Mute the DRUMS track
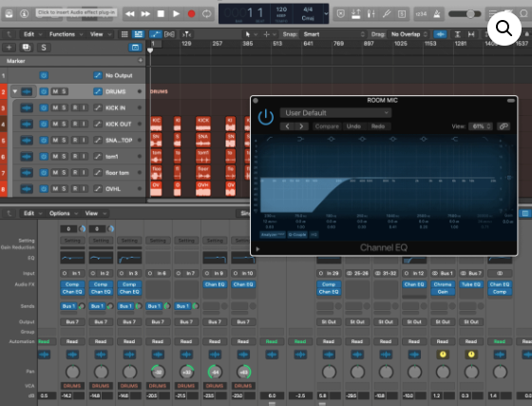532x406 pixels. coord(55,91)
